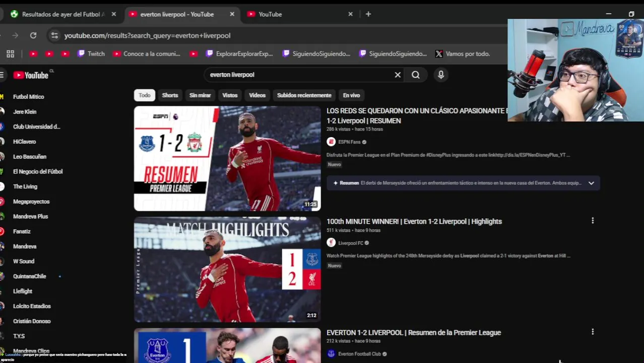Click the browser forward arrow
The width and height of the screenshot is (644, 363).
coord(15,35)
